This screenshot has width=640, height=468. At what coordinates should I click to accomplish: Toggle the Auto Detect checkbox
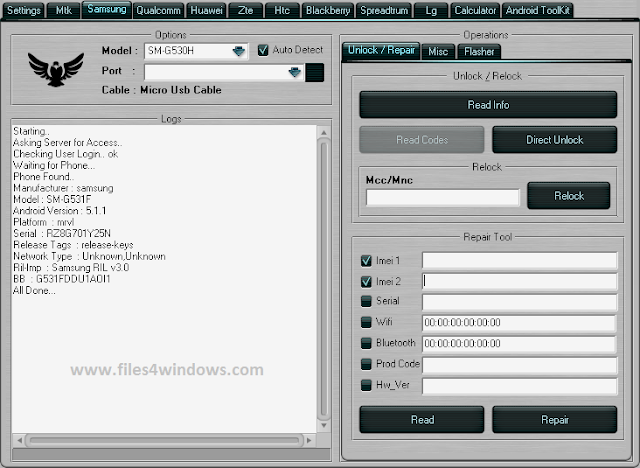263,50
